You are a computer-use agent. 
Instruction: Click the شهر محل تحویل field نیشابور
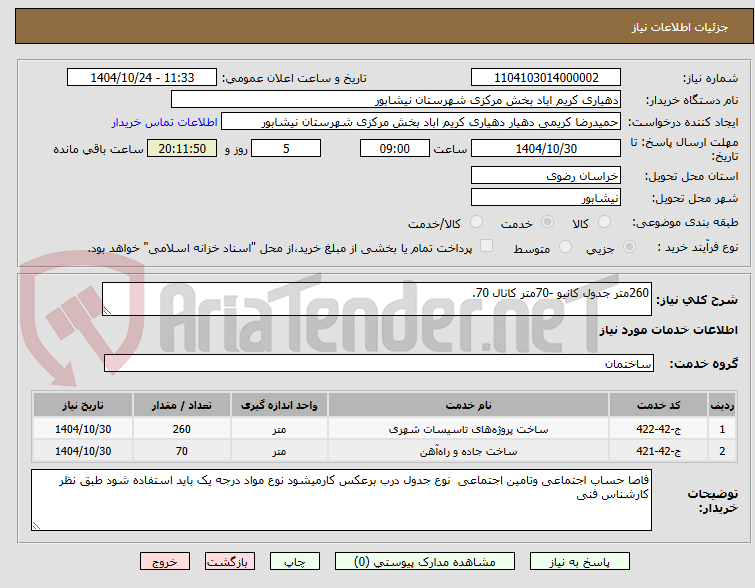pos(546,197)
